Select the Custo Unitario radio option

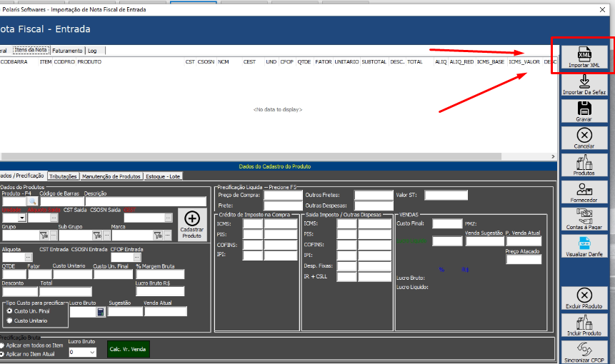(x=9, y=320)
